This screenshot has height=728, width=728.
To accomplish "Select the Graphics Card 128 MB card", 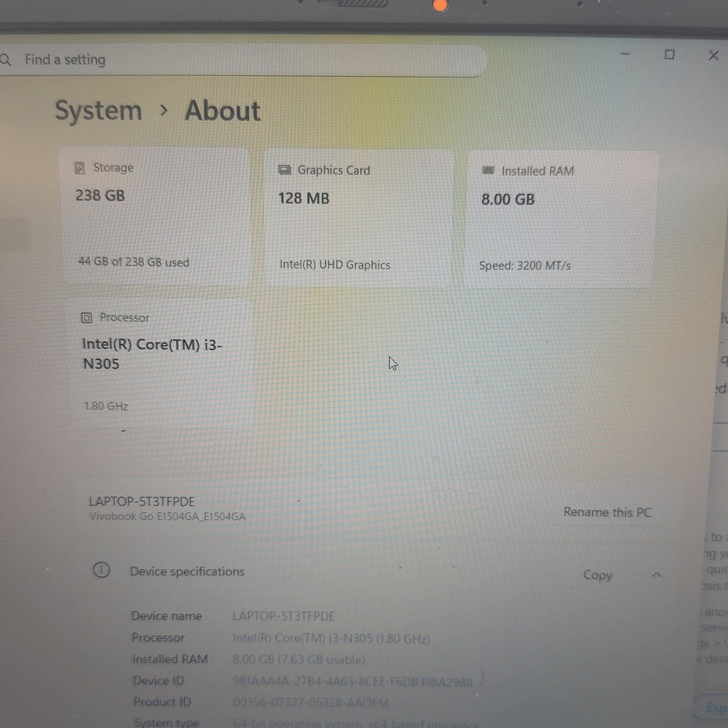I will tap(359, 217).
